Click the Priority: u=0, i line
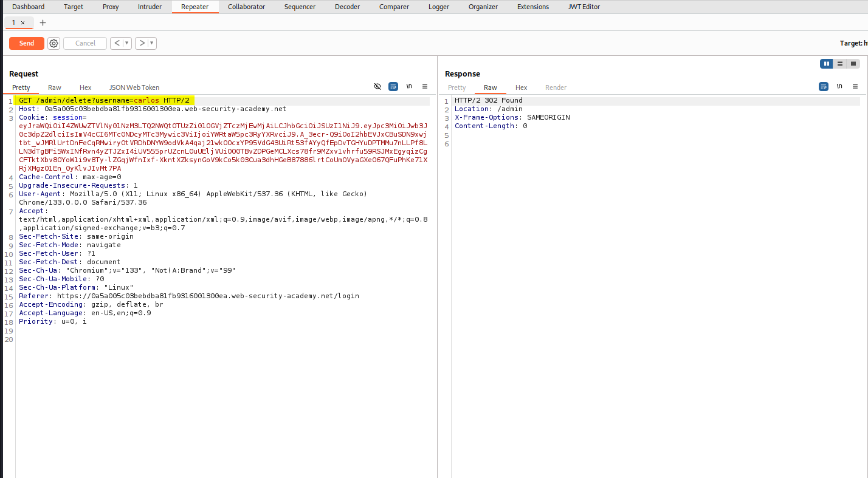Screen dimensions: 868x478 pyautogui.click(x=53, y=321)
